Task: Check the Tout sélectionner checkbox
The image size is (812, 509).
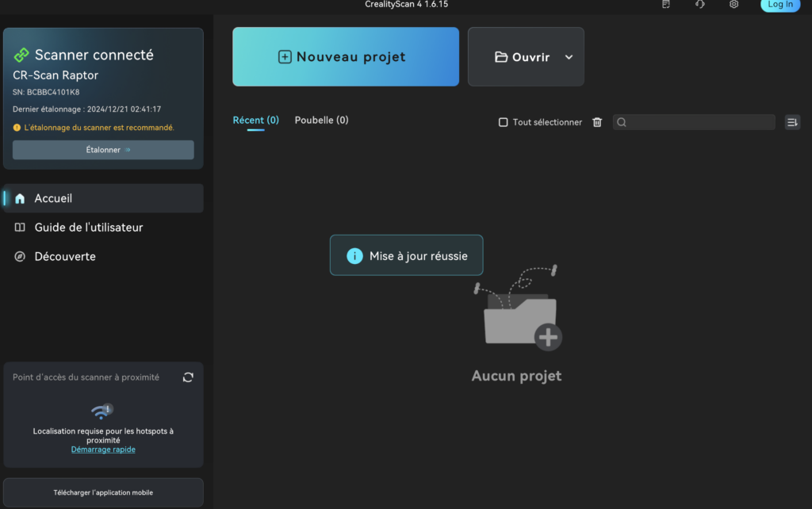Action: coord(503,122)
